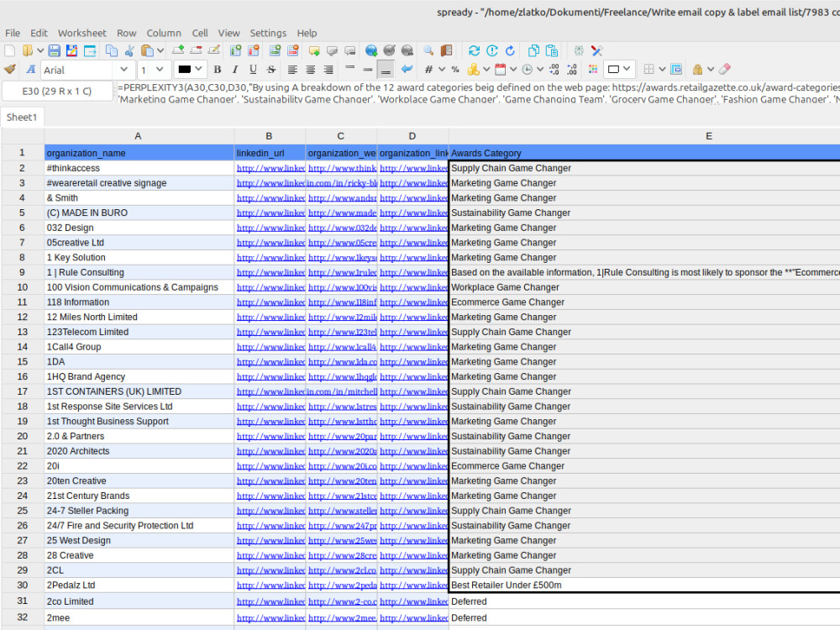Pick a new font color swatch
This screenshot has height=630, width=840.
click(186, 68)
